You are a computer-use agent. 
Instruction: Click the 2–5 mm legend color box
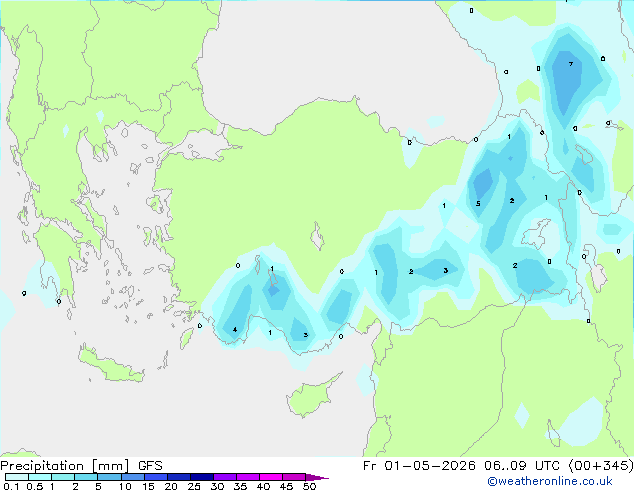86,477
